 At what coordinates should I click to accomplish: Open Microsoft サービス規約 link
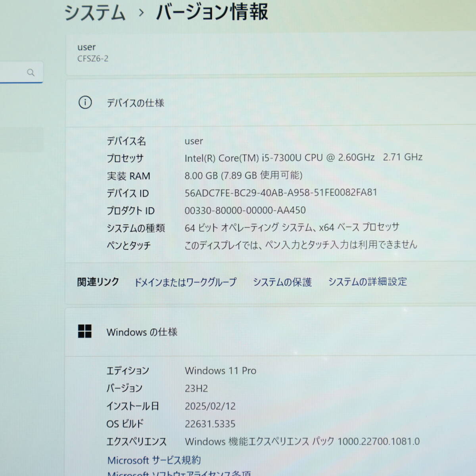tap(154, 460)
